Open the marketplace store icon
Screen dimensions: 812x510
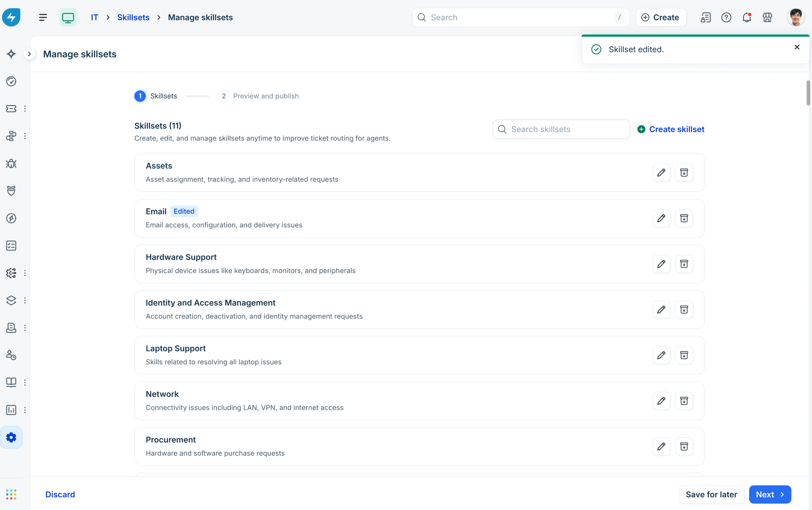[x=767, y=17]
